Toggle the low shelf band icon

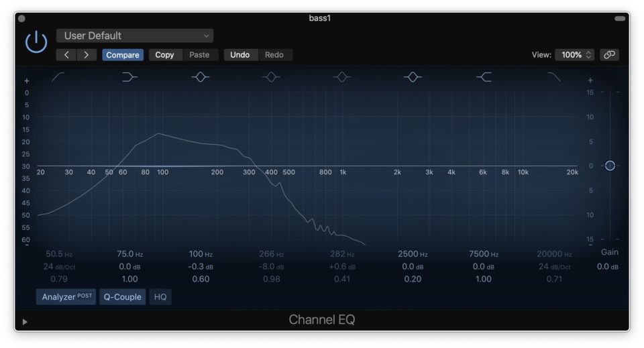(x=129, y=78)
